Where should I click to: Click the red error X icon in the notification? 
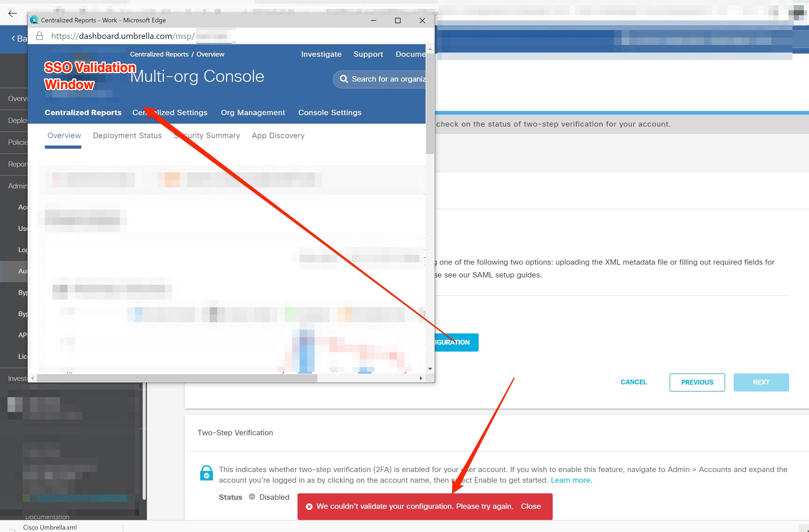coord(309,506)
